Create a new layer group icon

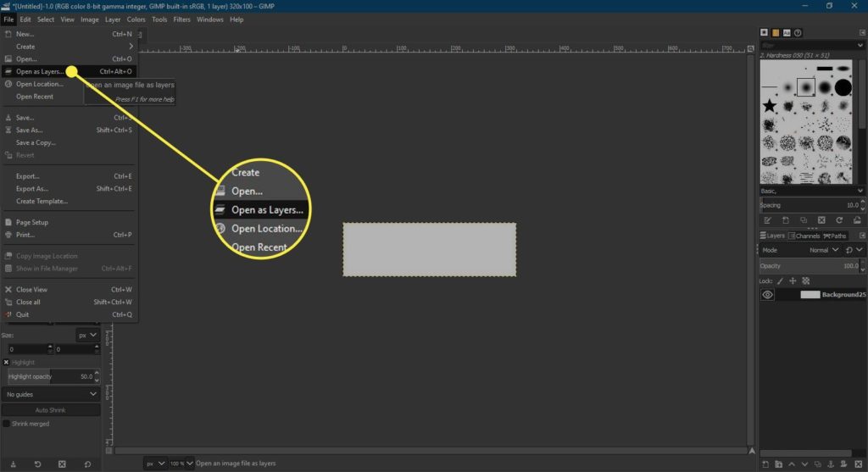pos(778,464)
